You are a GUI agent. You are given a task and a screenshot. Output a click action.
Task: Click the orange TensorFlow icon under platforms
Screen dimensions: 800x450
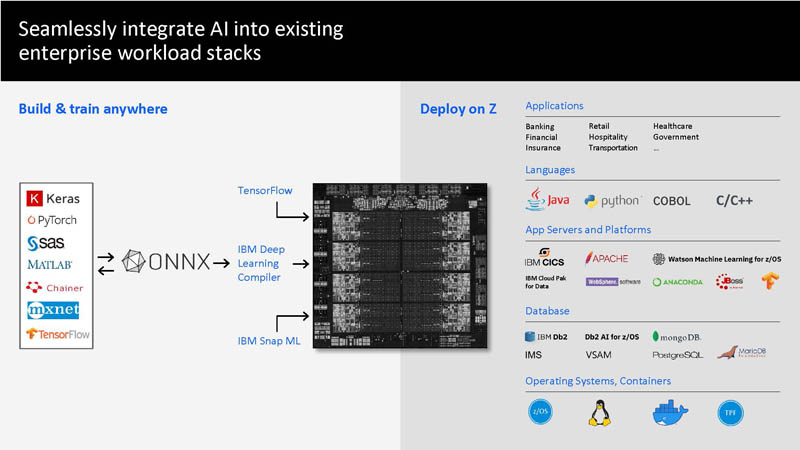tap(770, 281)
